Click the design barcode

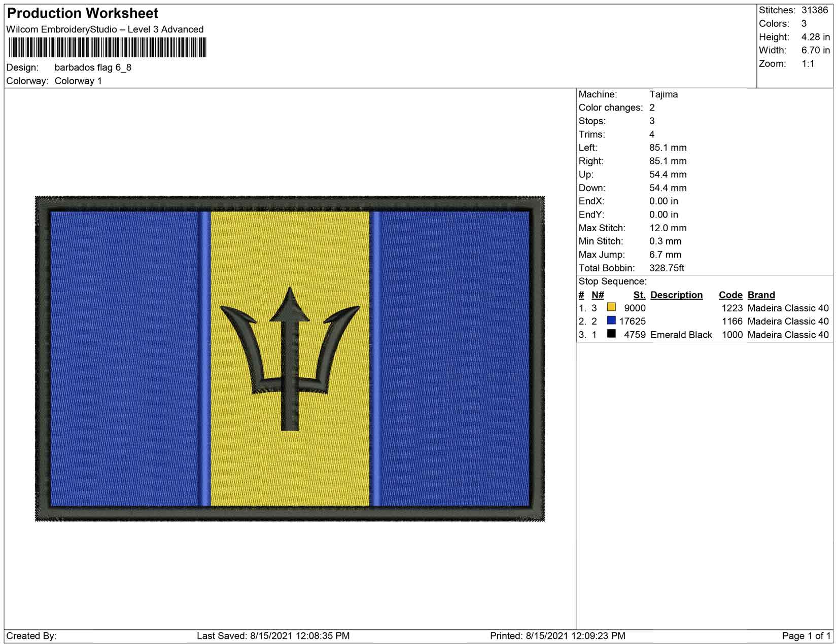pos(107,48)
